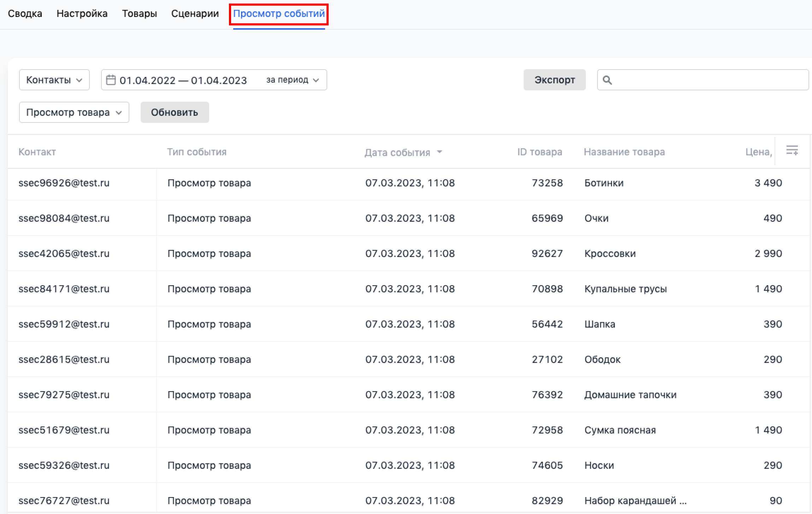Focus the search input field

coord(707,80)
